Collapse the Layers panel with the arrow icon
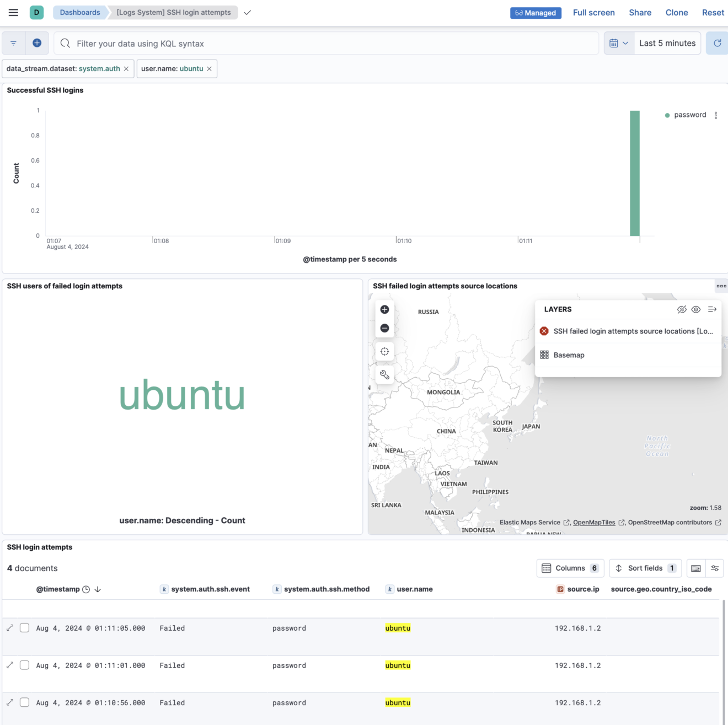This screenshot has width=728, height=725. tap(712, 309)
